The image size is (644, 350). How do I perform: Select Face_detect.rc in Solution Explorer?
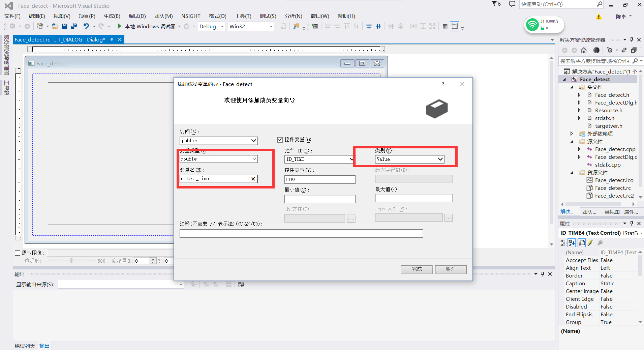[x=613, y=188]
